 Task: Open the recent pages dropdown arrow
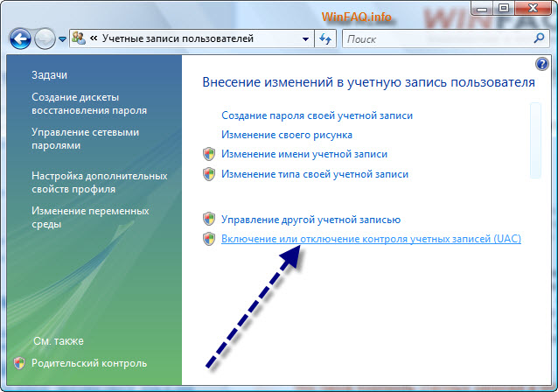[x=62, y=39]
